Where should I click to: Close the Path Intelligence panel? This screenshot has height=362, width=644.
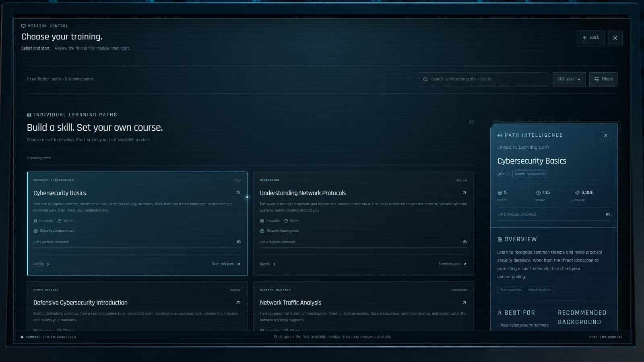(606, 136)
